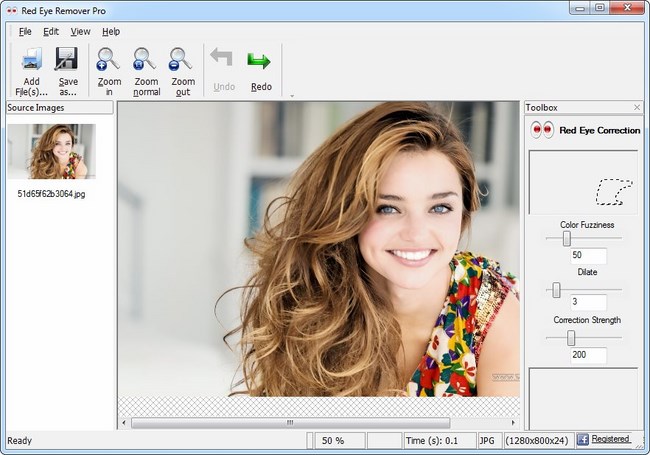Click the red eyes icon in Toolbox
The height and width of the screenshot is (455, 650).
[541, 130]
